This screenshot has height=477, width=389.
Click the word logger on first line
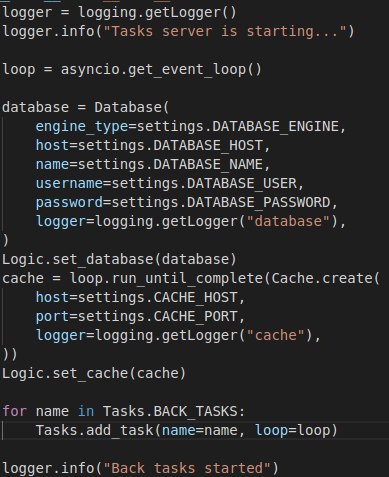pyautogui.click(x=27, y=13)
